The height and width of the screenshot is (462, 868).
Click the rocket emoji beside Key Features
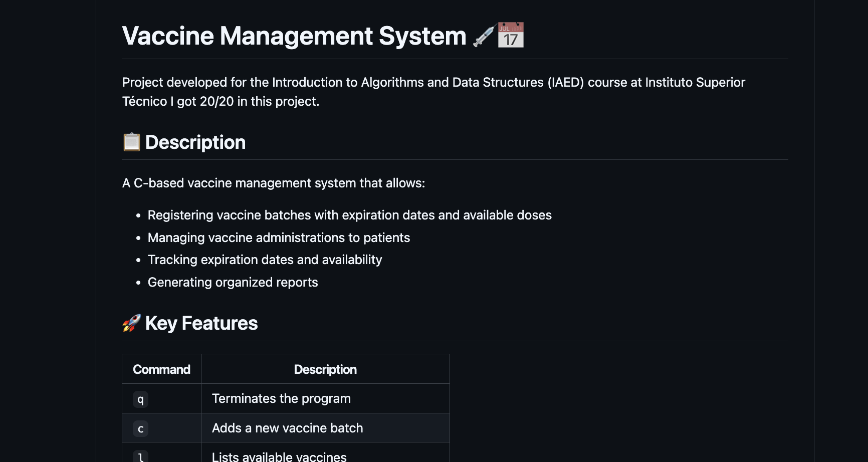[x=132, y=323]
